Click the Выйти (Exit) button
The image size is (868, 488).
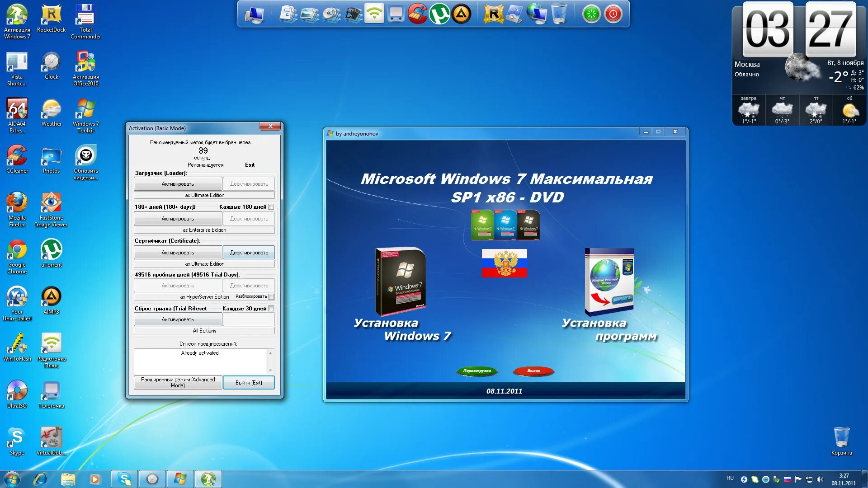pos(249,382)
